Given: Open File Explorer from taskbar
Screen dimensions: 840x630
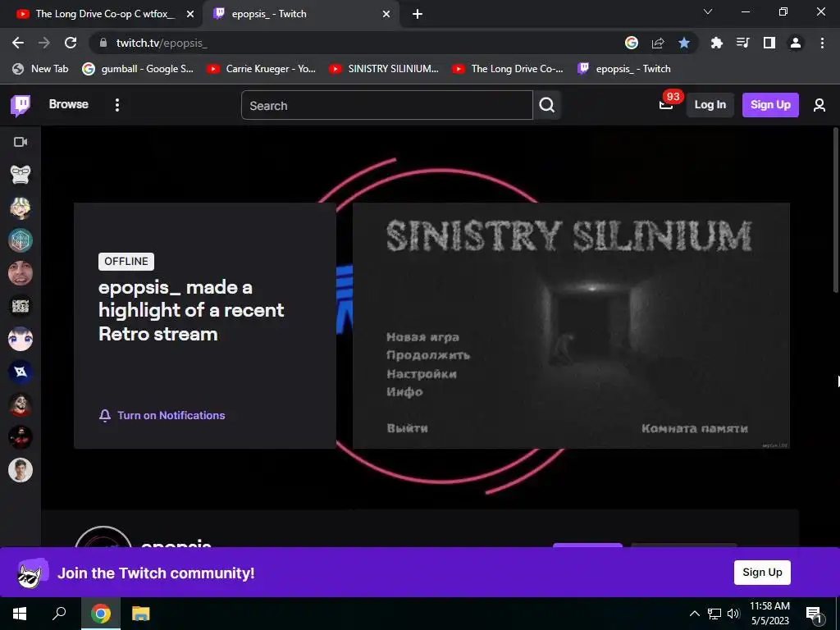Looking at the screenshot, I should tap(141, 614).
